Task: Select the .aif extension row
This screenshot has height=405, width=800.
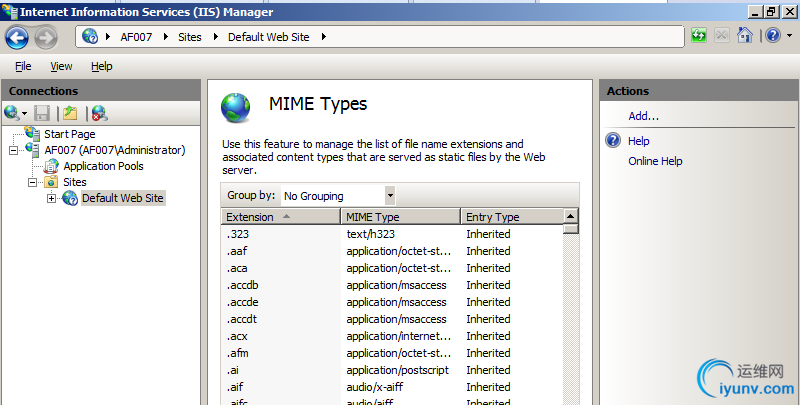Action: coord(392,387)
